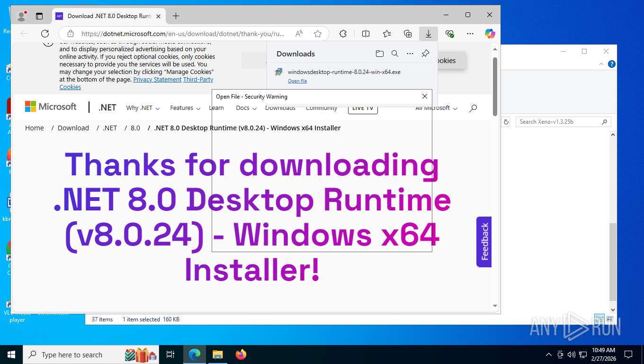Go to .NET breadcrumb
This screenshot has width=644, height=364.
click(110, 128)
